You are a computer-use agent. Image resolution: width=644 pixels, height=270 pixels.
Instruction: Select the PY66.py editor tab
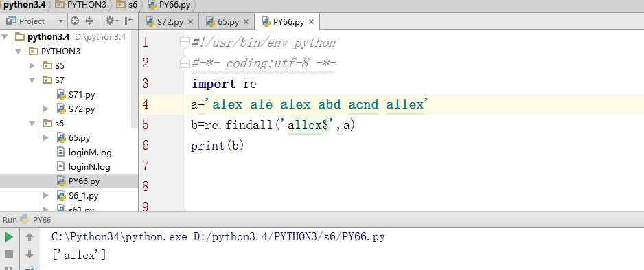point(288,22)
